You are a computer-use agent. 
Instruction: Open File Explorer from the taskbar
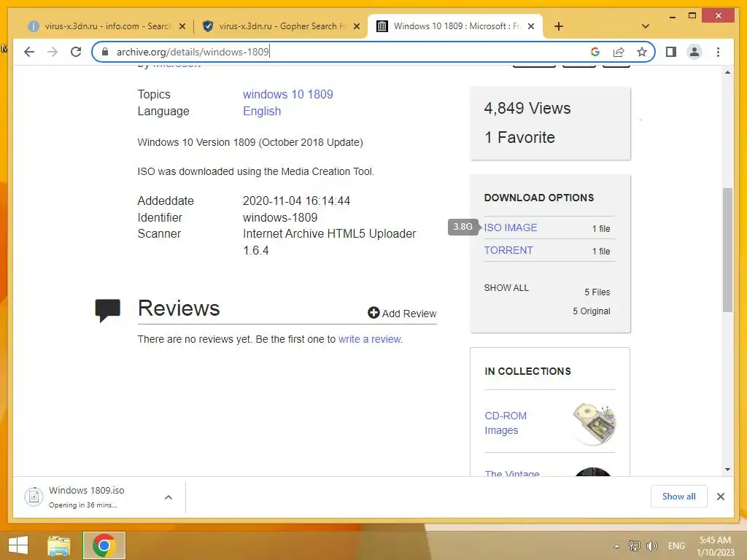(59, 545)
